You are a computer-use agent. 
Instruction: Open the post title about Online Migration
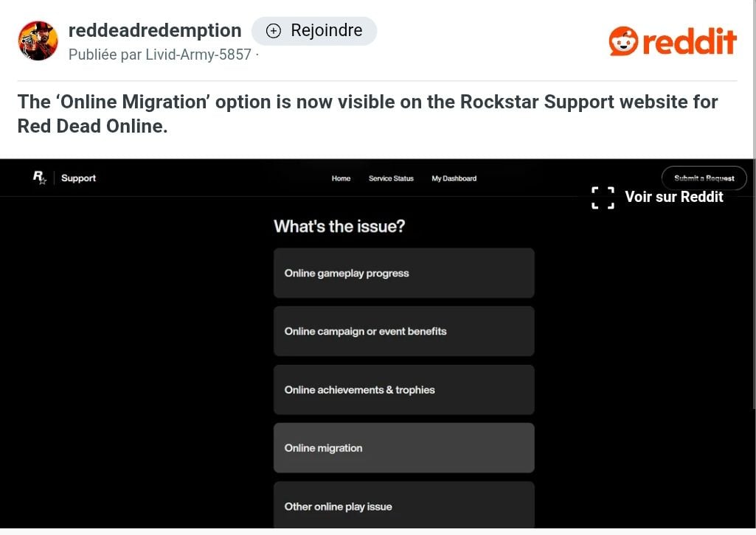coord(367,113)
